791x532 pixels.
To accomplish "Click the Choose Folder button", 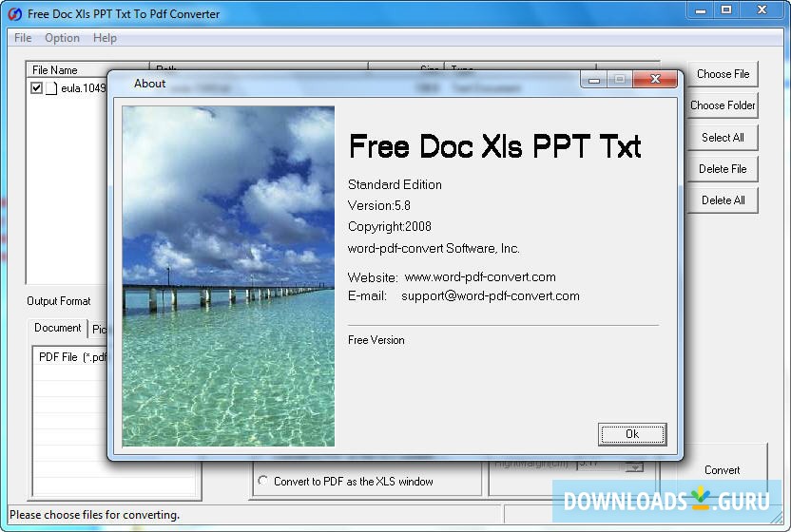I will click(723, 105).
